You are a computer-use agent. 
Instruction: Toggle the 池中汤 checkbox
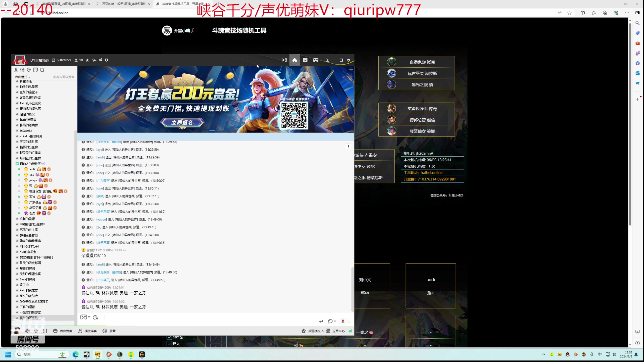[x=169, y=337]
